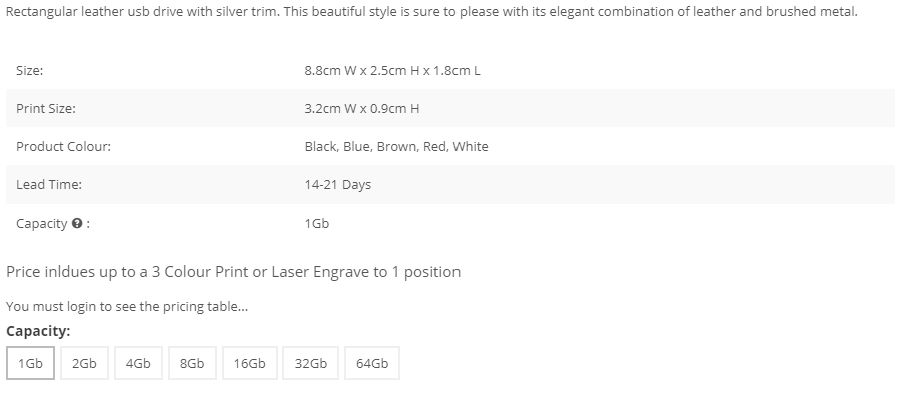Click the Product Colour list of colours
This screenshot has width=908, height=400.
pyautogui.click(x=397, y=146)
